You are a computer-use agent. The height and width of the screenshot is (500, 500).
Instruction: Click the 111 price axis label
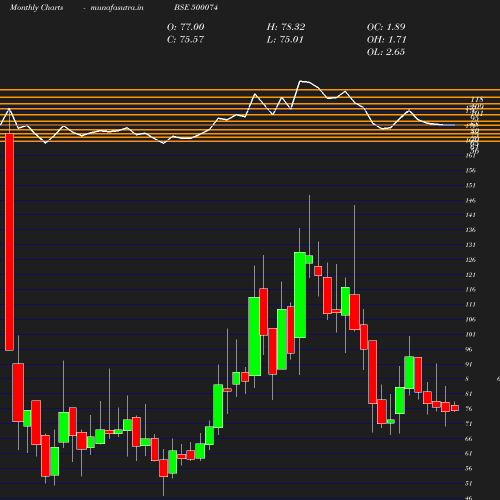[x=470, y=304]
